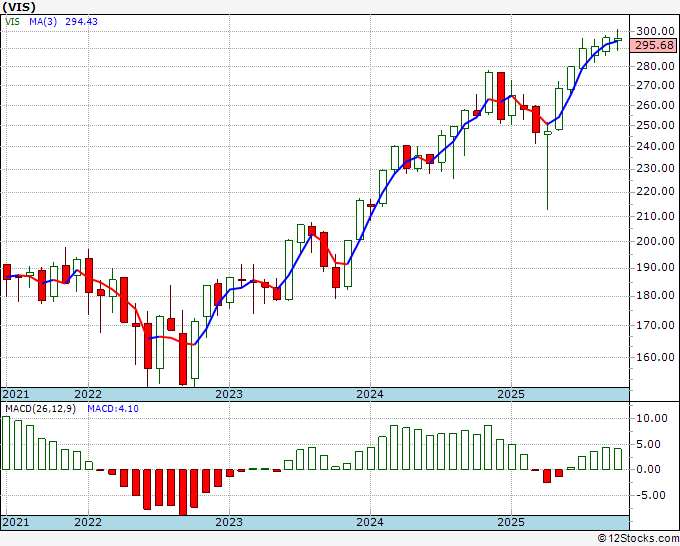Click the 2025 label on price chart axis
Screen dimensions: 680x546
pos(511,394)
